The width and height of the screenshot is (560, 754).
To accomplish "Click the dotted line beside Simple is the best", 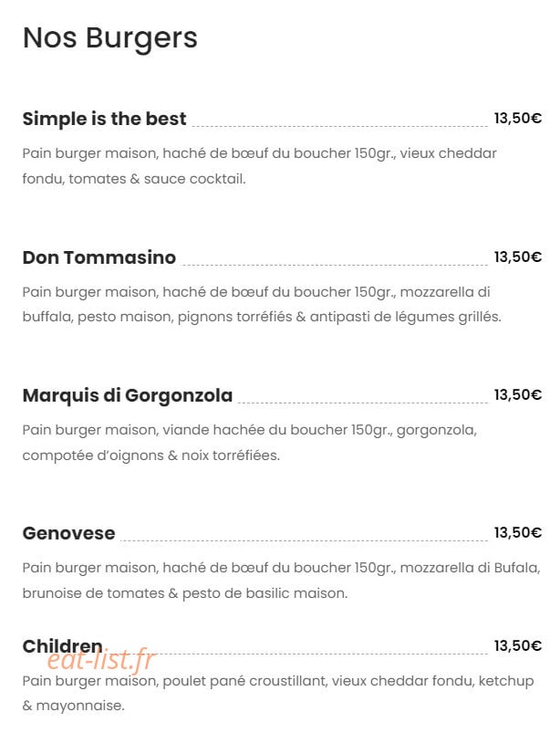I will tap(339, 127).
